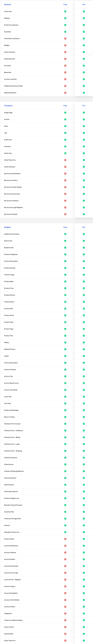The image size is (93, 644).
Task: Click the Pro checkmark for Product SKU
Action: point(84,309)
